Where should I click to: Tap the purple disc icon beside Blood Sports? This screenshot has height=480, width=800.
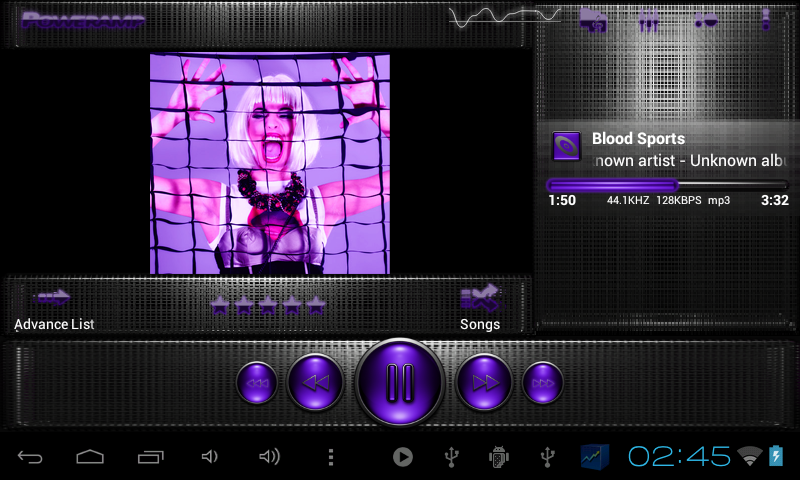coord(566,146)
